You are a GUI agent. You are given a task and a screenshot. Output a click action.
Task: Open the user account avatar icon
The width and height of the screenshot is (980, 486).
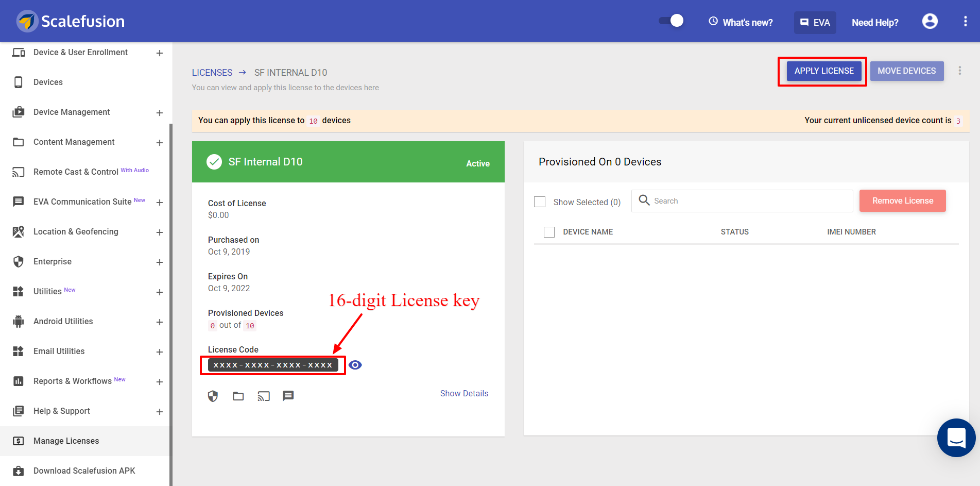point(930,21)
